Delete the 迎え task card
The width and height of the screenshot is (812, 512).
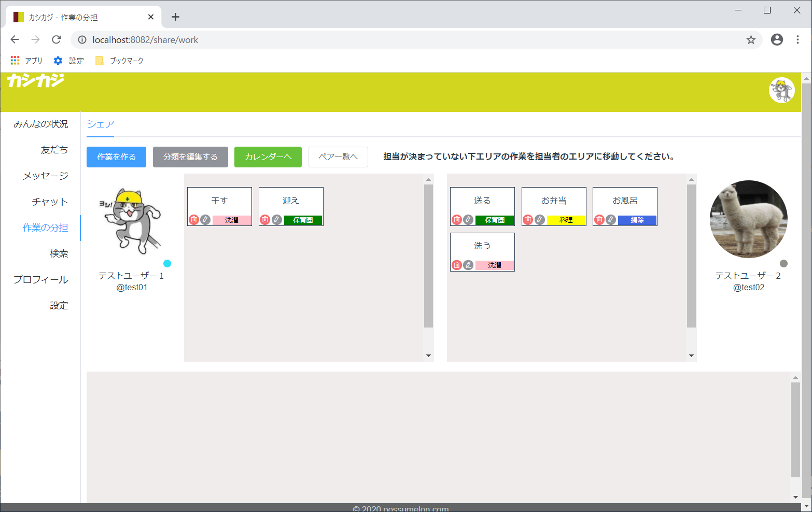265,220
